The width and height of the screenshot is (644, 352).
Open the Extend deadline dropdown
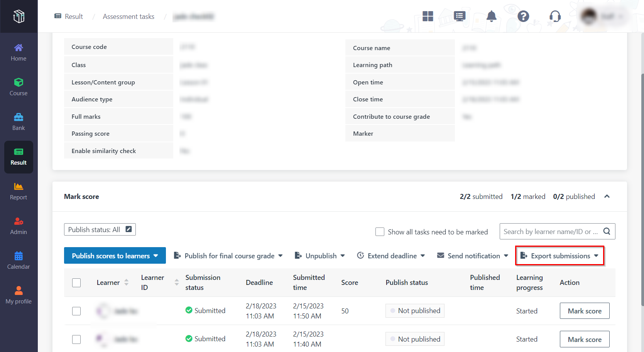391,256
